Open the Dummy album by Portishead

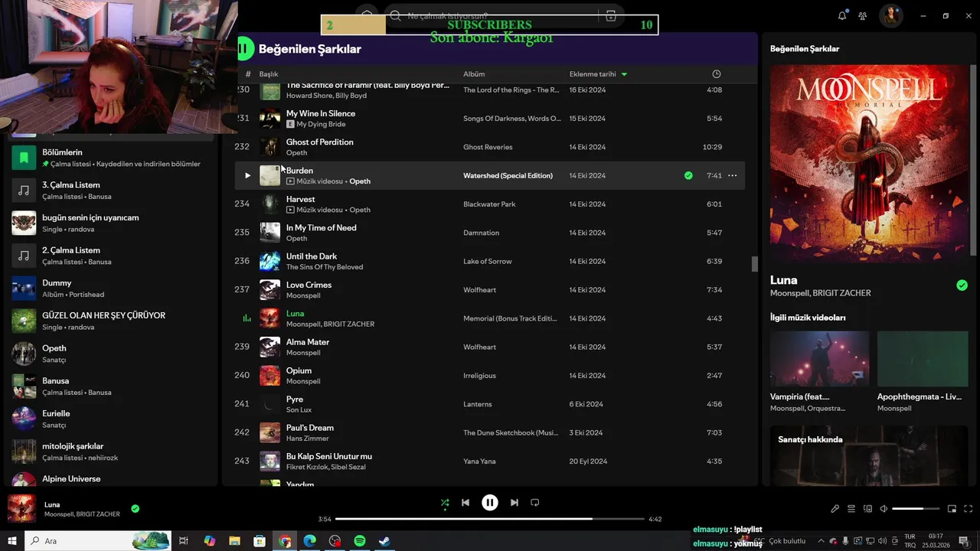(111, 289)
